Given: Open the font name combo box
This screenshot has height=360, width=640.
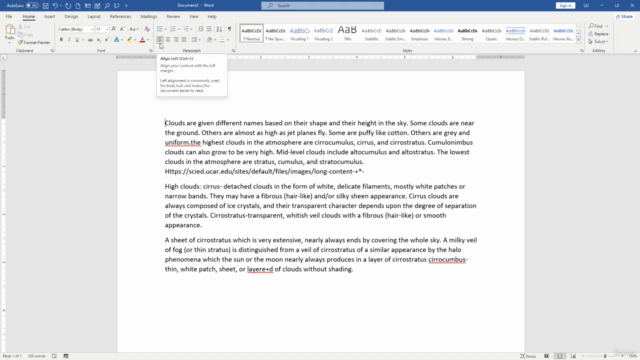Looking at the screenshot, I should click(76, 29).
